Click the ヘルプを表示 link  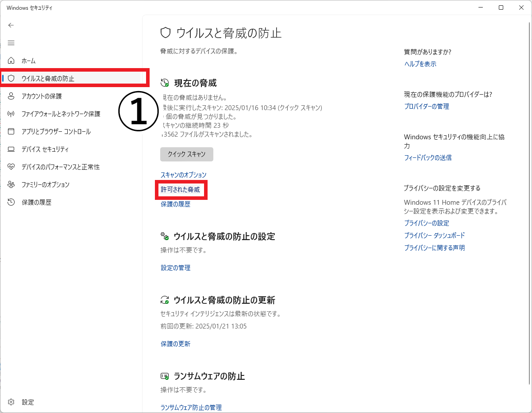coord(420,64)
